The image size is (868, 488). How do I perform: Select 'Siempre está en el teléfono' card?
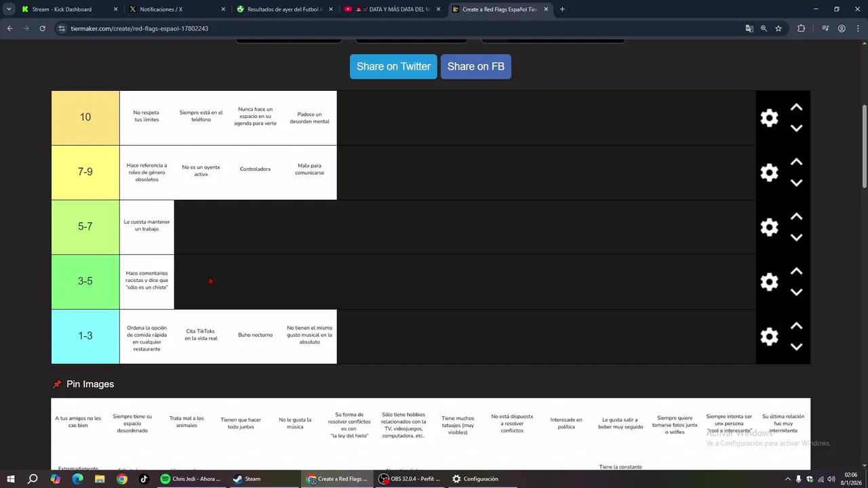tap(201, 117)
